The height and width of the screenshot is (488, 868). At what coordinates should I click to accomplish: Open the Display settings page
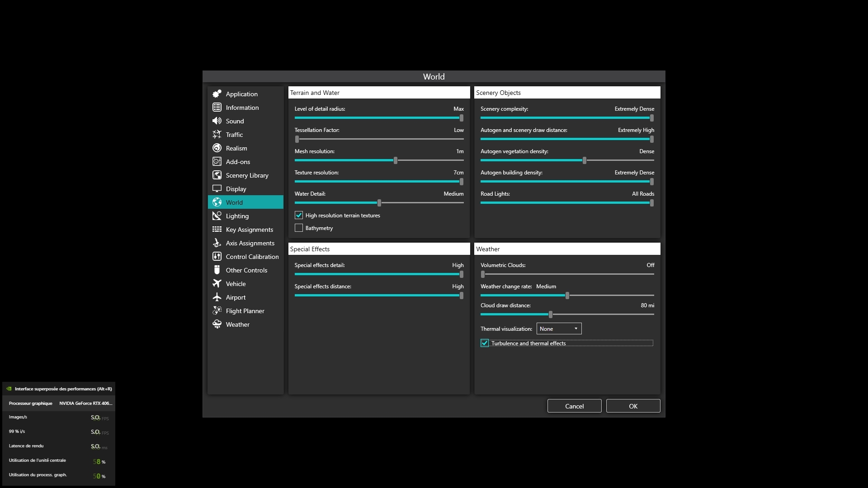pyautogui.click(x=236, y=189)
